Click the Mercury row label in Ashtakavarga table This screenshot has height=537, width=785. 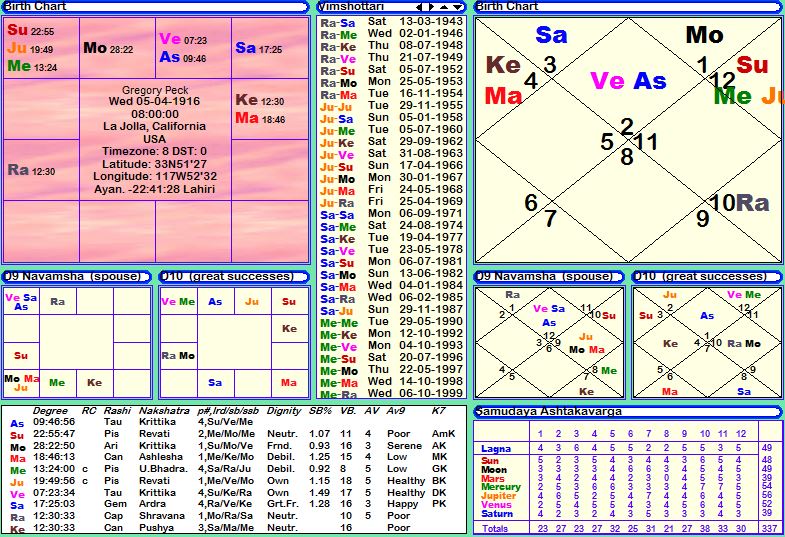tap(501, 486)
